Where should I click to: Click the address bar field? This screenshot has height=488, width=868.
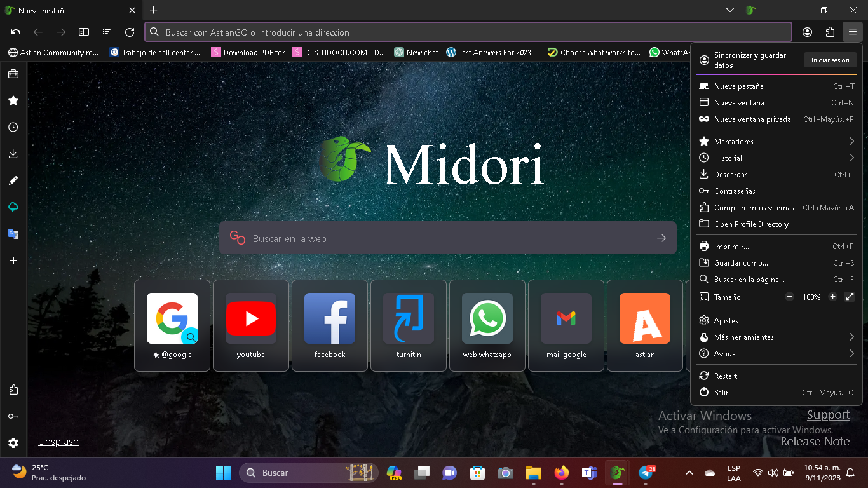(468, 32)
